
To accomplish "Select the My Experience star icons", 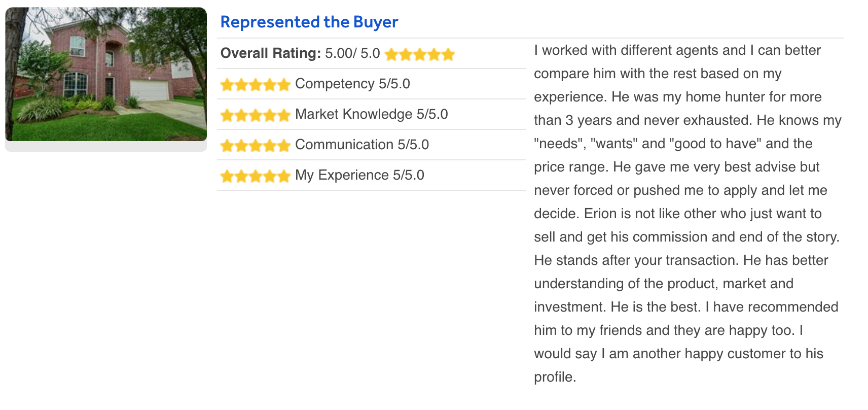I will click(x=256, y=176).
